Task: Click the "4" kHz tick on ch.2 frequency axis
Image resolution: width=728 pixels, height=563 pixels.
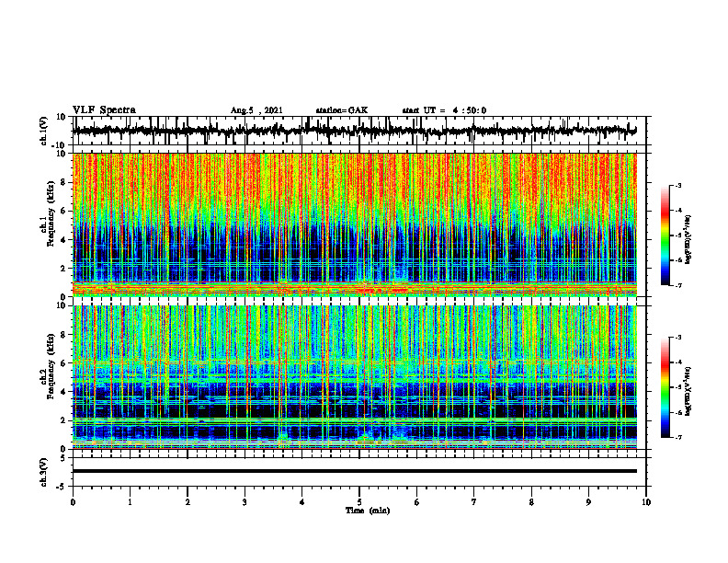Action: pyautogui.click(x=63, y=392)
